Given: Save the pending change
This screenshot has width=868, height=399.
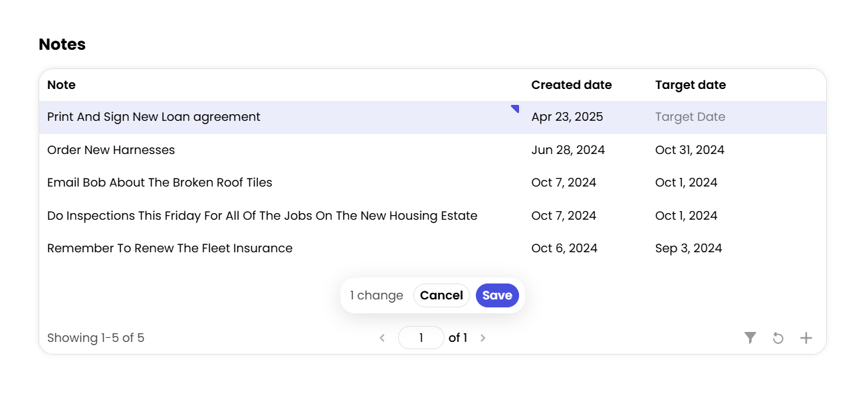Looking at the screenshot, I should tap(497, 295).
